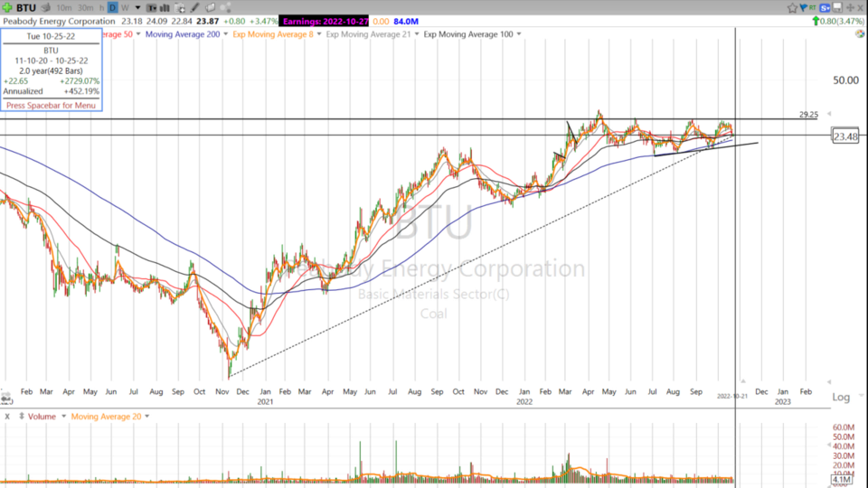Click the blue flag icon
Viewport: 868px width, 488px height.
pos(803,8)
